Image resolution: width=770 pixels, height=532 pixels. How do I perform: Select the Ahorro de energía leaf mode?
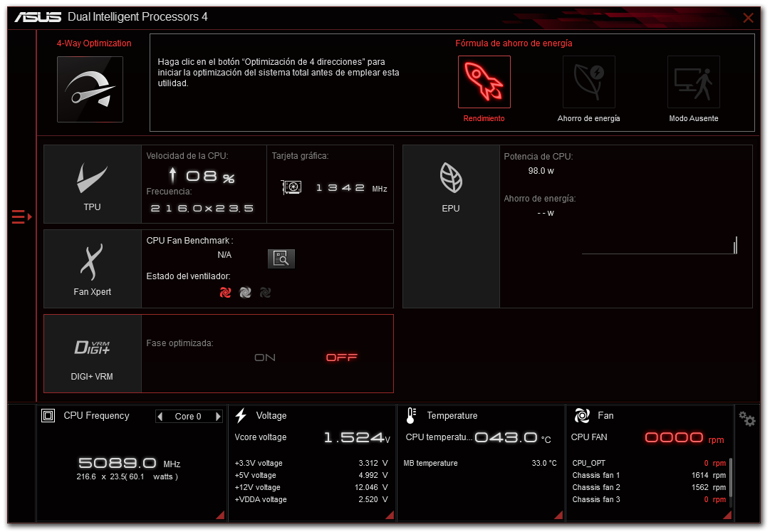tap(589, 81)
